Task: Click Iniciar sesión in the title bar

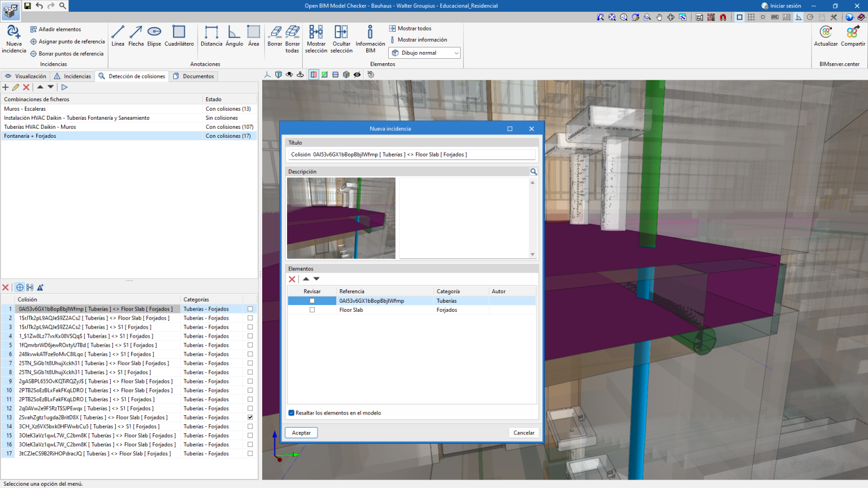Action: (x=781, y=6)
